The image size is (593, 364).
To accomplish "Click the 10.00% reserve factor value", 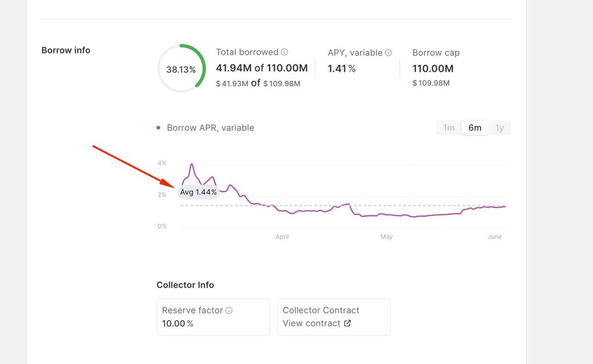I will click(x=177, y=324).
